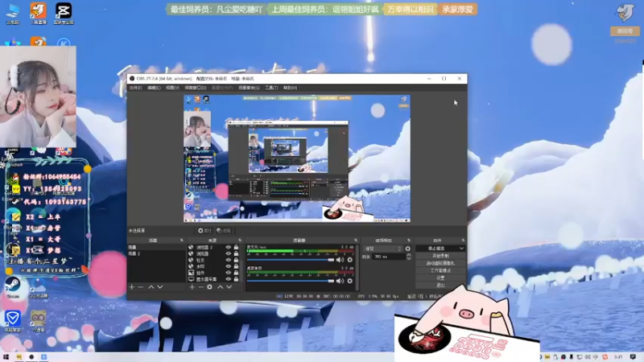Toggle visibility of the 显示器采集 source

click(229, 279)
